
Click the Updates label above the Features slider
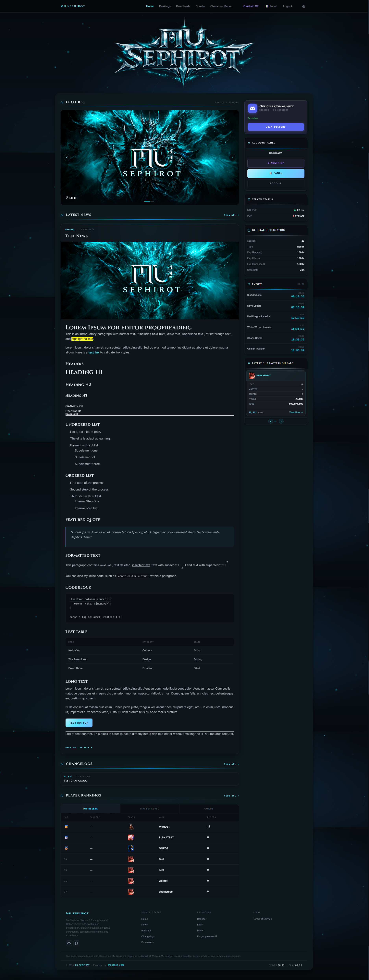[x=234, y=103]
